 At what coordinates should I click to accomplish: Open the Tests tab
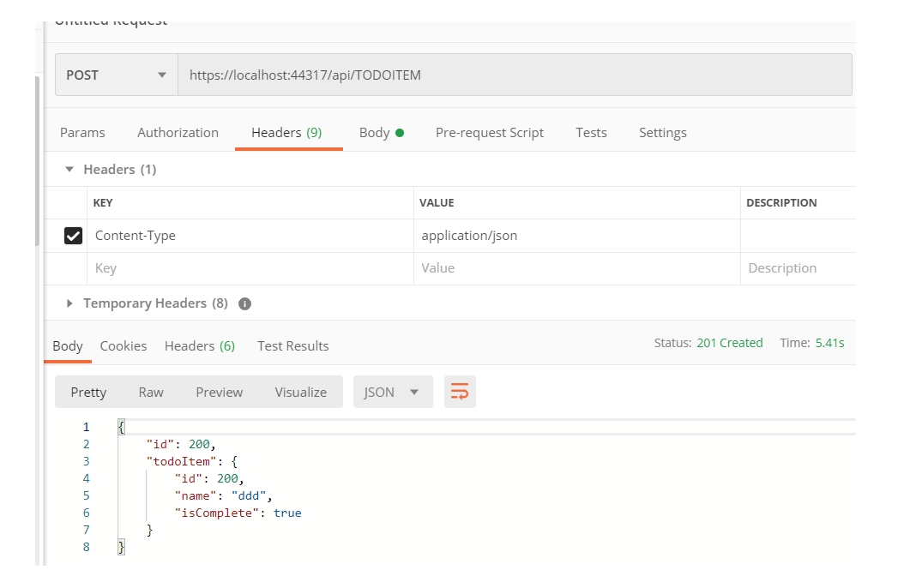click(x=591, y=133)
